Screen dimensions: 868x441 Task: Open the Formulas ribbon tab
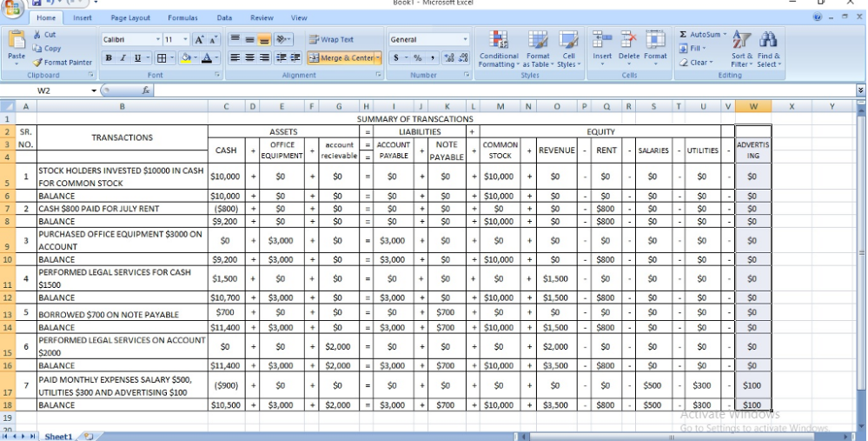click(x=182, y=17)
